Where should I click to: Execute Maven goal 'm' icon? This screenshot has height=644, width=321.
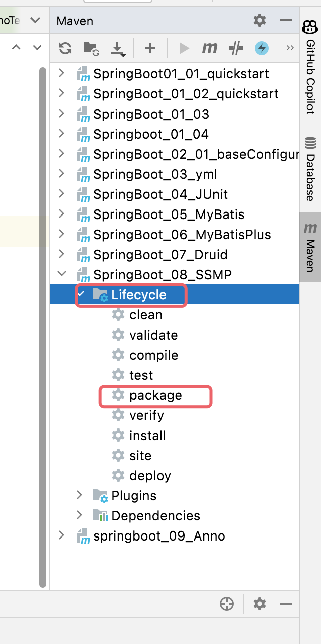[x=210, y=48]
